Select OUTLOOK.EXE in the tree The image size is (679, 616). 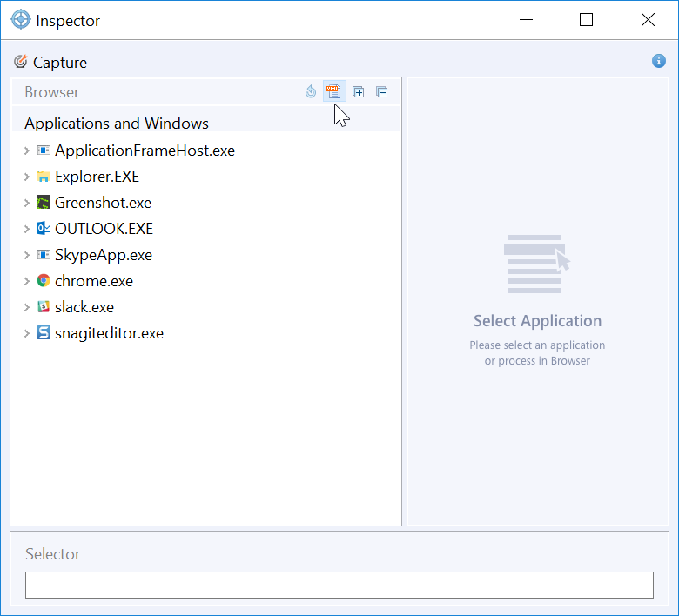tap(104, 228)
